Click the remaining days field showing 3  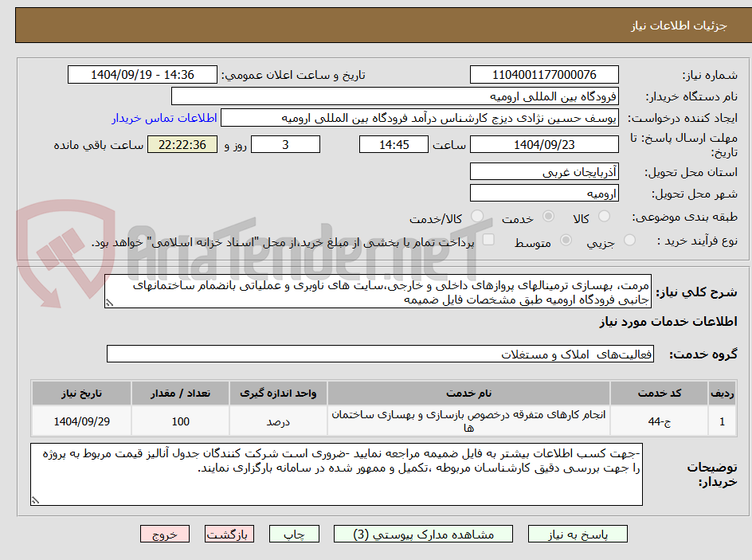tap(285, 144)
